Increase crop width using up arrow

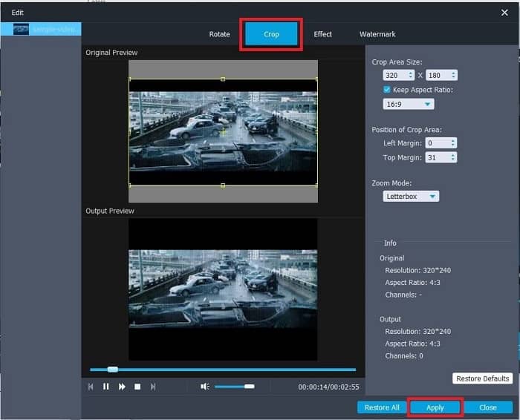[x=411, y=73]
